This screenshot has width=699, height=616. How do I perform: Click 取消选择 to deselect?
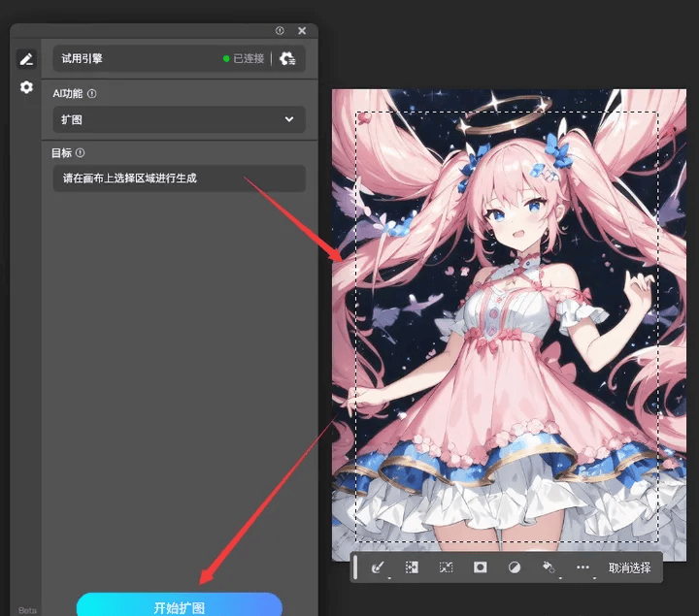coord(629,567)
